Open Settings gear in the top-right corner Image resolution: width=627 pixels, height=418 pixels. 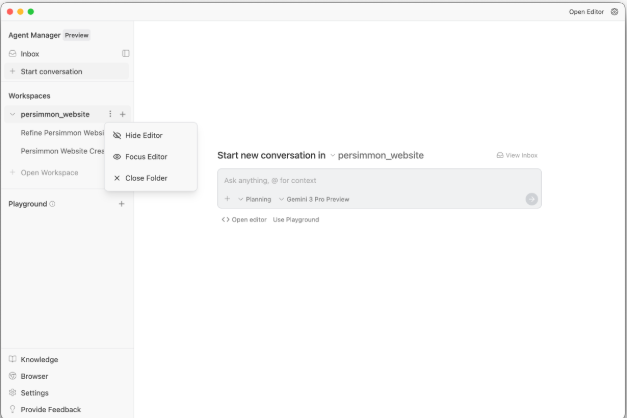(x=614, y=12)
